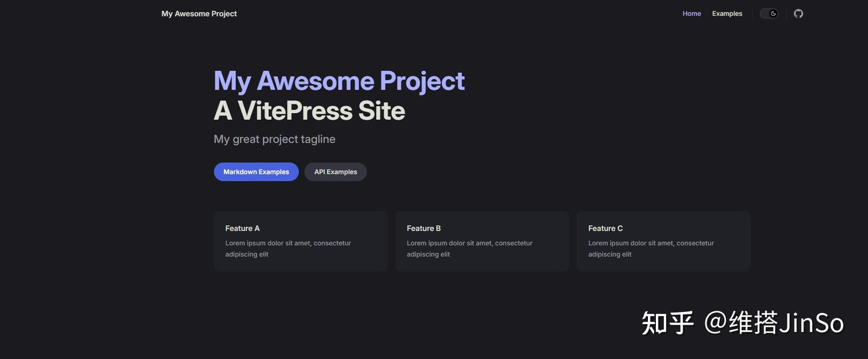Image resolution: width=868 pixels, height=359 pixels.
Task: Click the A VitePress Site heading
Action: point(309,110)
